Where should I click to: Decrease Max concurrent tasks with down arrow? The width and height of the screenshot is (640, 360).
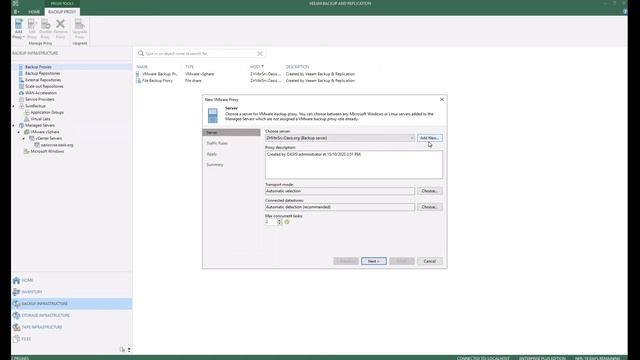tap(280, 223)
